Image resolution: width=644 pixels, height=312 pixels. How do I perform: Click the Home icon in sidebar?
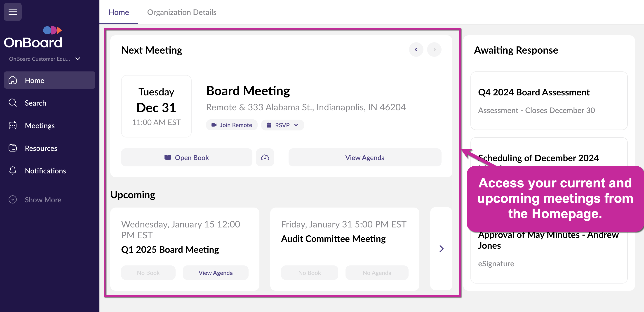click(12, 80)
